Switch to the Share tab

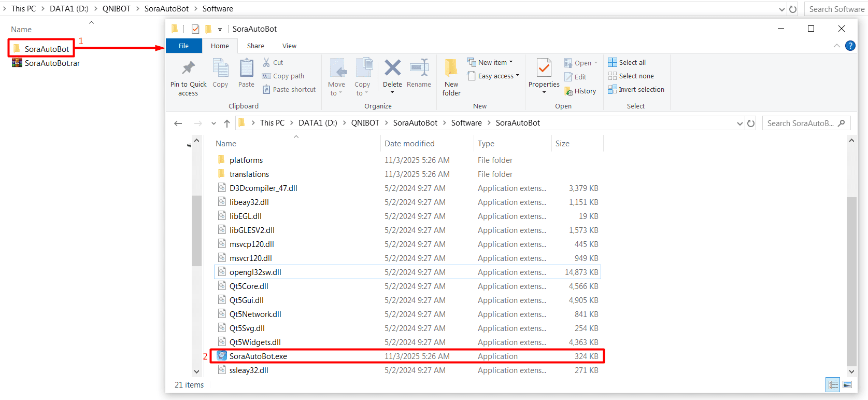point(255,46)
